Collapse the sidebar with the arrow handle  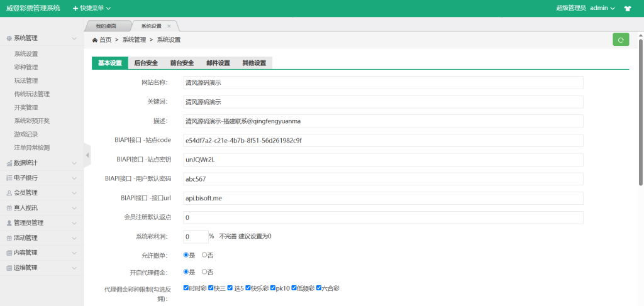coord(87,155)
